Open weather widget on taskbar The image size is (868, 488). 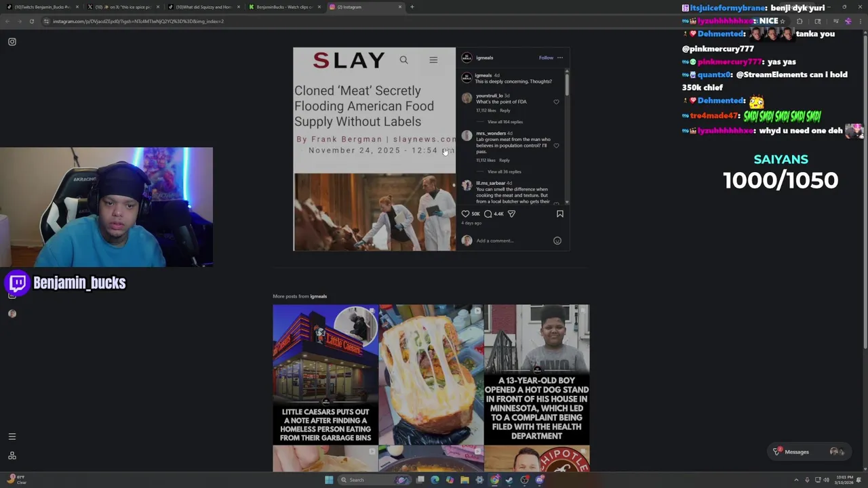coord(16,480)
